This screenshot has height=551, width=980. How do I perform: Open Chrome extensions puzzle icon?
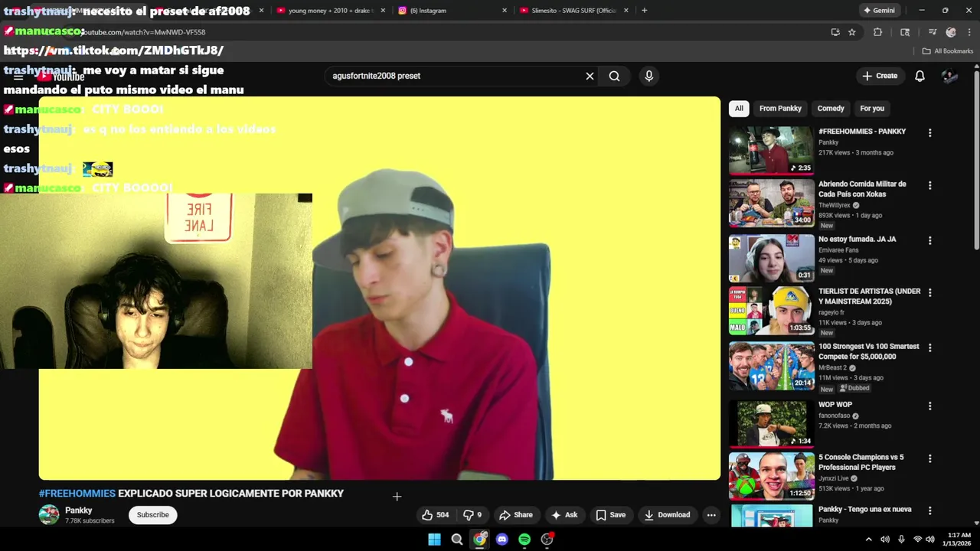point(877,32)
